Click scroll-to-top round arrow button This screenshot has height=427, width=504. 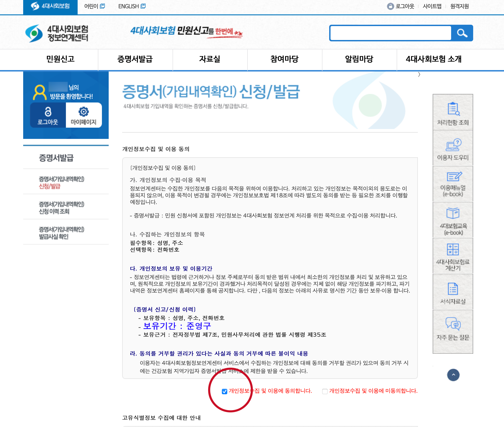453,375
